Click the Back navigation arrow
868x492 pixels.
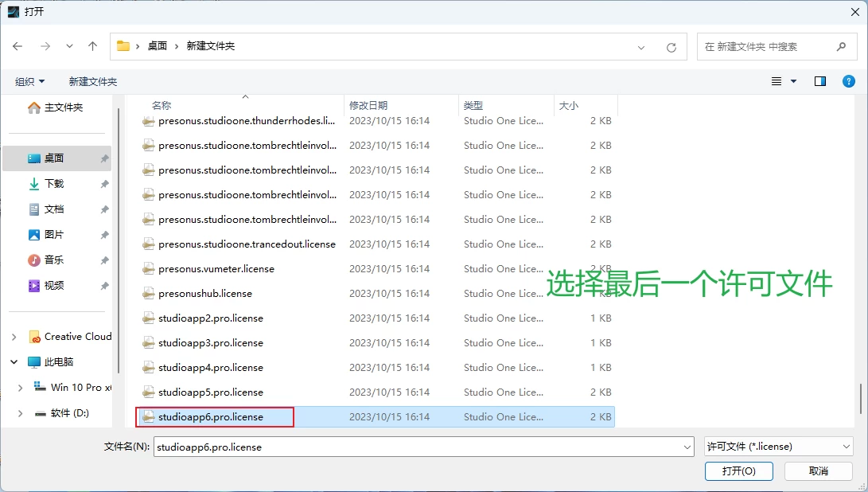coord(18,46)
